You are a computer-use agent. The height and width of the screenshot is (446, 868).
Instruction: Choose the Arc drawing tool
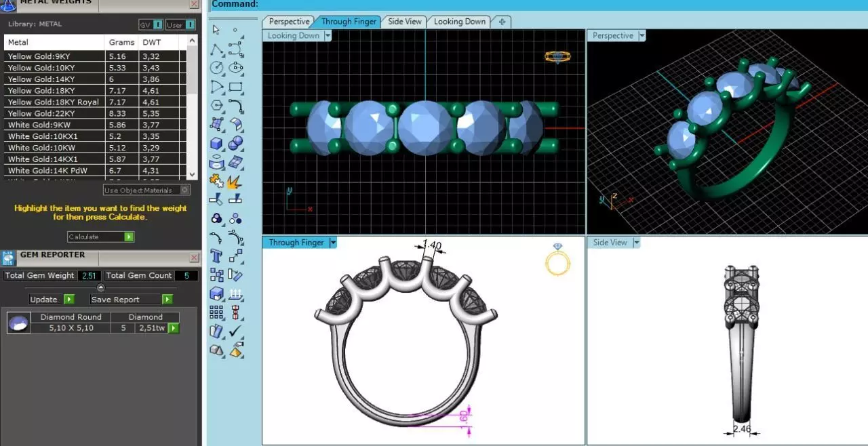tap(216, 87)
